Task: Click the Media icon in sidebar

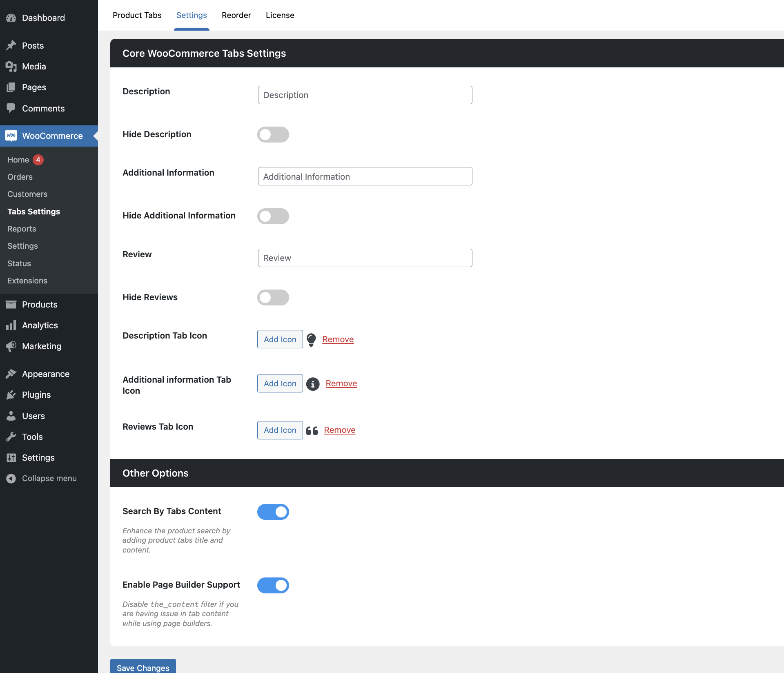Action: click(x=11, y=66)
